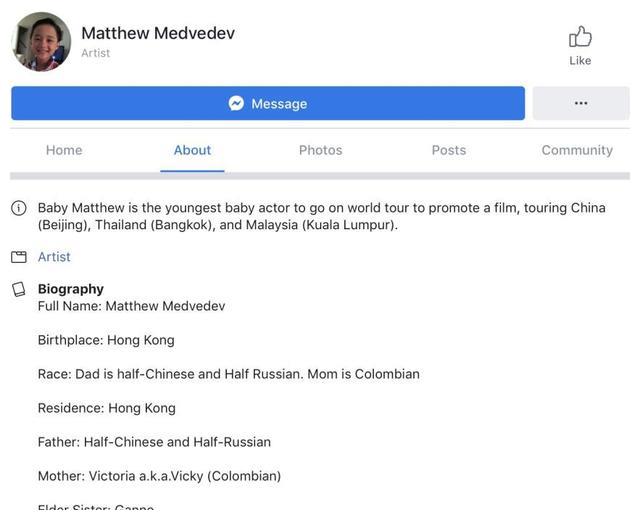The height and width of the screenshot is (520, 640).
Task: Click the Baby Matthew description text
Action: 322,216
